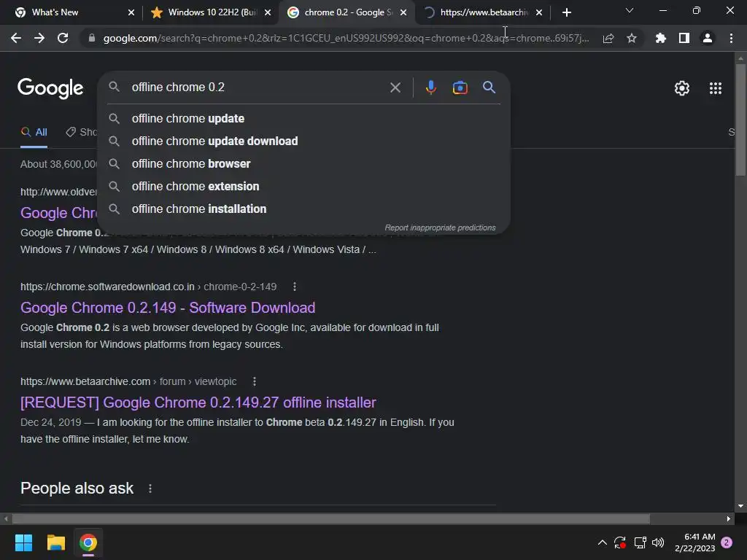The height and width of the screenshot is (560, 747).
Task: Choose suggestion offline chrome update download
Action: coord(303,141)
